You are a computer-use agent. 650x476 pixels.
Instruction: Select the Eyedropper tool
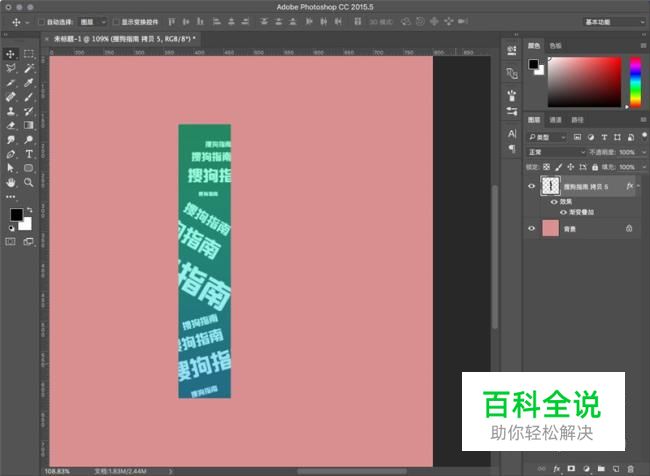(29, 83)
